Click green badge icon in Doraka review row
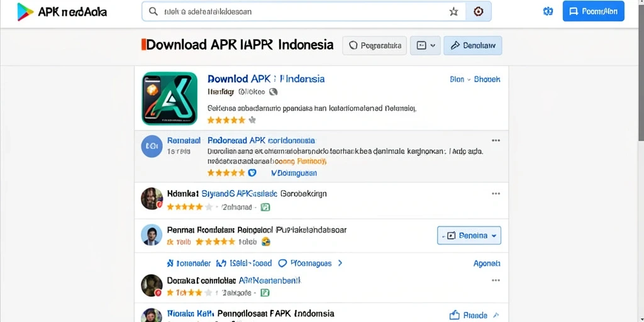The height and width of the screenshot is (322, 644). pos(265,292)
